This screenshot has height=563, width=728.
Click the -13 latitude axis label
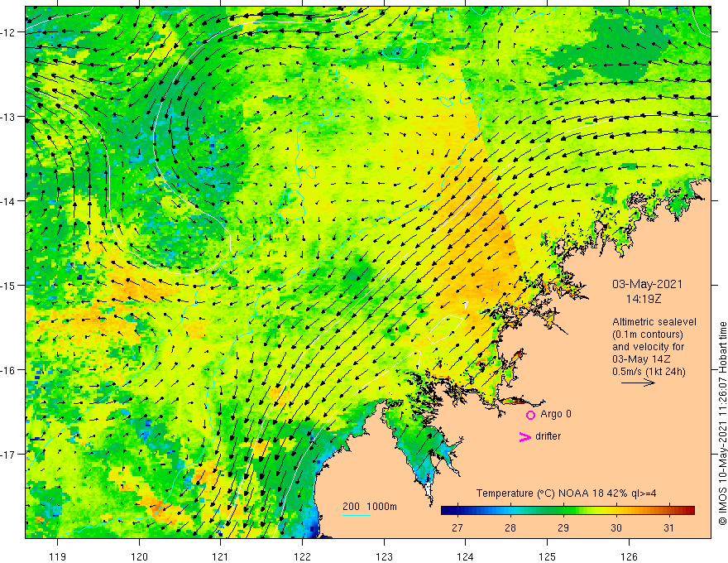tap(9, 117)
